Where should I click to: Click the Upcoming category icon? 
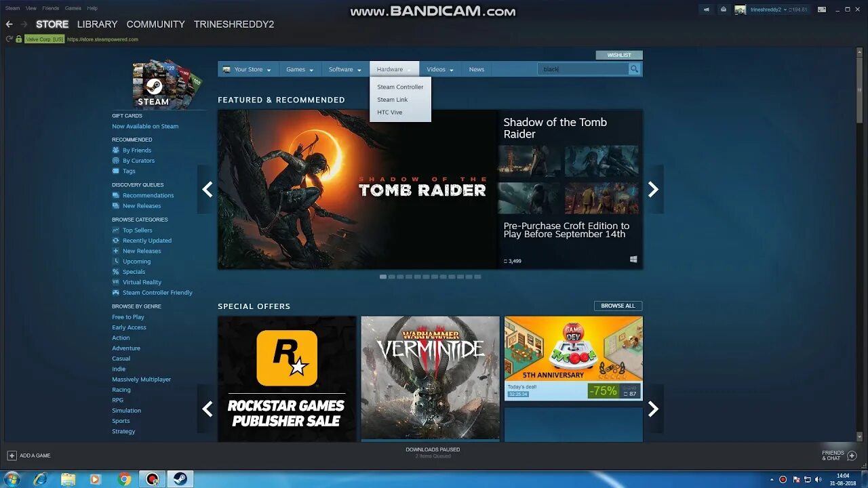116,262
